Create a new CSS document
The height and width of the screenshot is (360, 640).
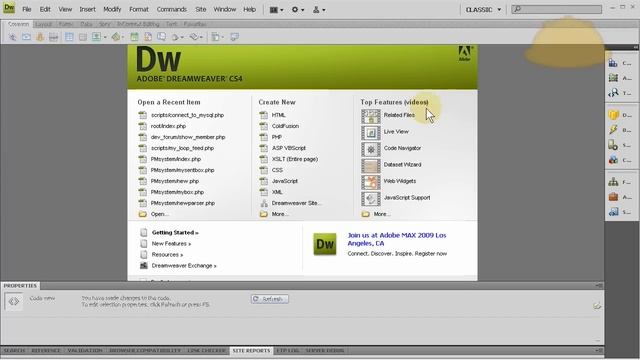277,170
